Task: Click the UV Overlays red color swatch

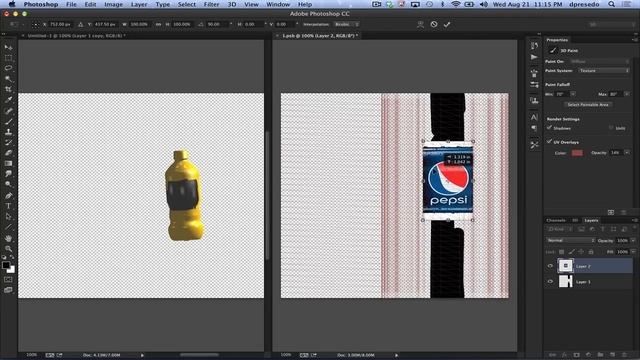Action: tap(577, 153)
